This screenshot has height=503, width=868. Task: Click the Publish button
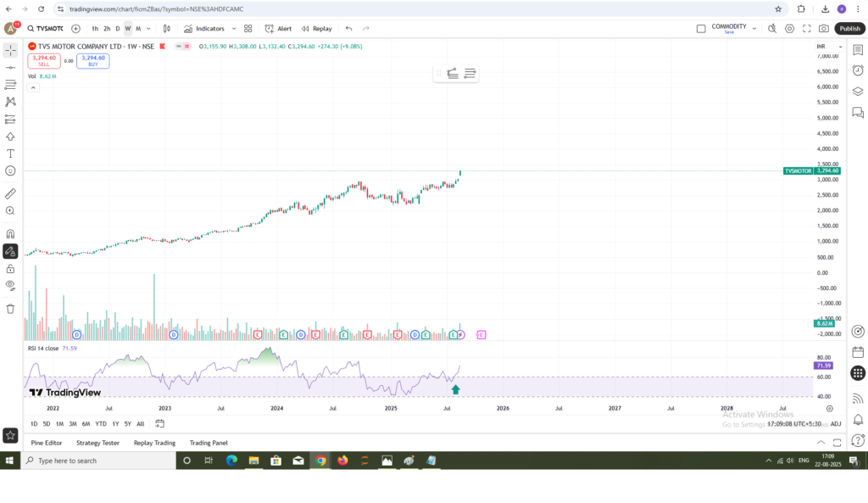pos(849,29)
